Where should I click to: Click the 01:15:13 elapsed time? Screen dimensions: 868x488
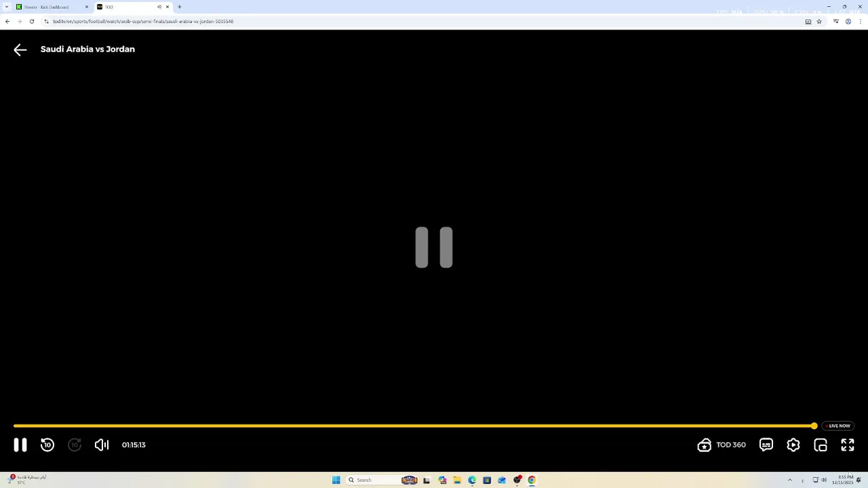[x=134, y=445]
